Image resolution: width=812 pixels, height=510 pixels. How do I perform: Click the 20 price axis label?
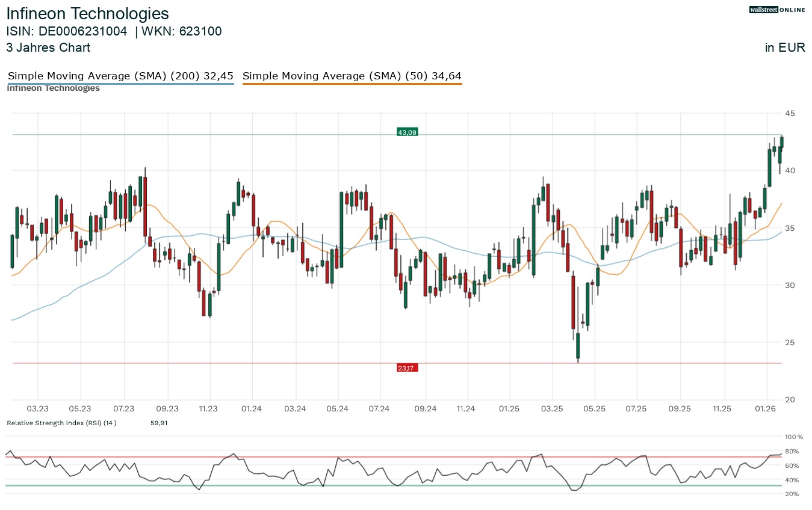(x=789, y=400)
